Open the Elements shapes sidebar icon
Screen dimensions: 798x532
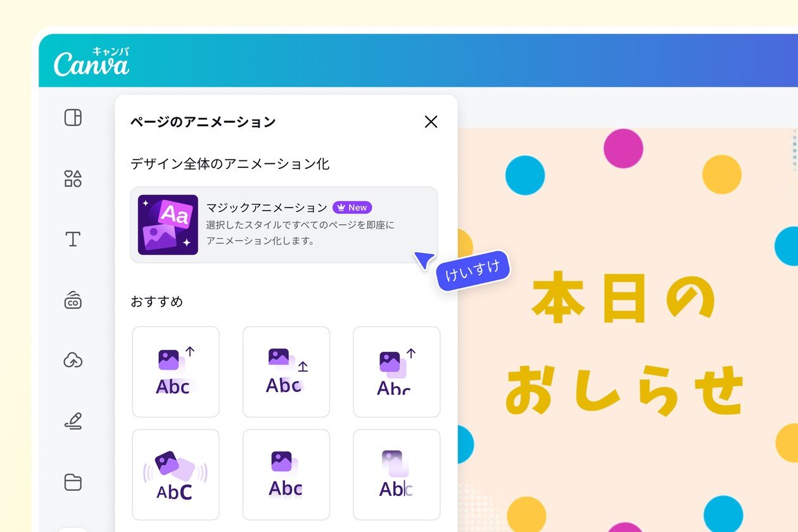tap(73, 179)
